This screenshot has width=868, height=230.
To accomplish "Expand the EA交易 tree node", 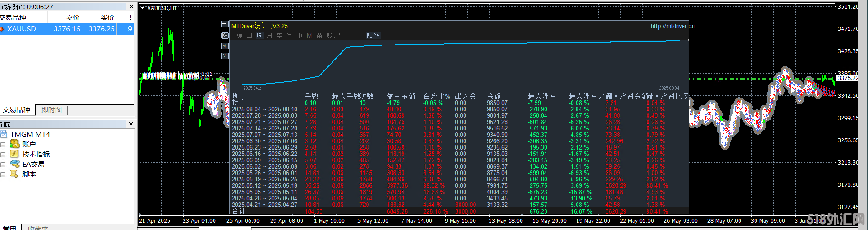I will [x=3, y=165].
